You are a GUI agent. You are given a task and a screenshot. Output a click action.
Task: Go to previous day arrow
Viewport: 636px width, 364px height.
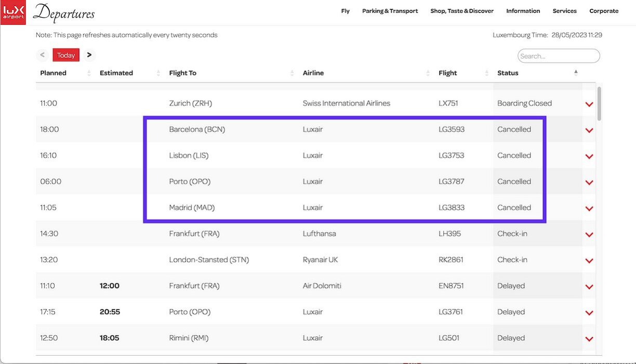(42, 55)
